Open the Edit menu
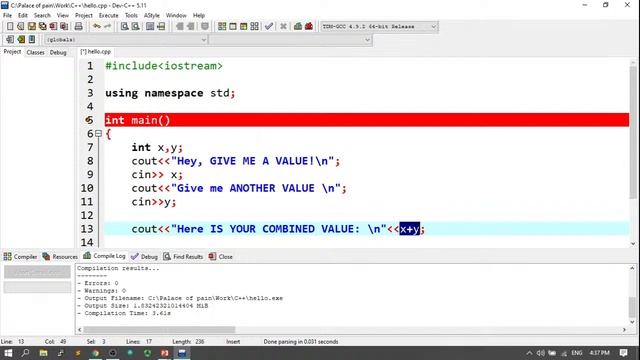Viewport: 640px width, 360px height. tap(22, 16)
